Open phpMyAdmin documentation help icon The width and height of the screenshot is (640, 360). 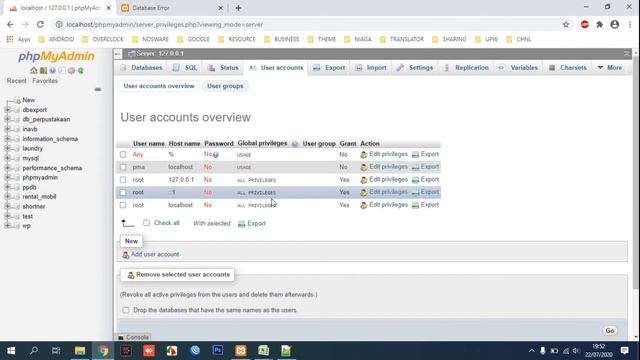click(53, 71)
